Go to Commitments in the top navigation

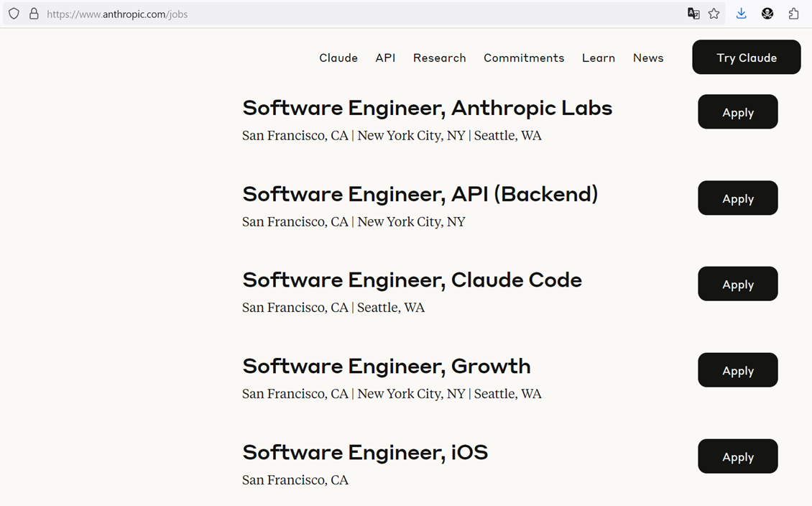click(x=524, y=58)
